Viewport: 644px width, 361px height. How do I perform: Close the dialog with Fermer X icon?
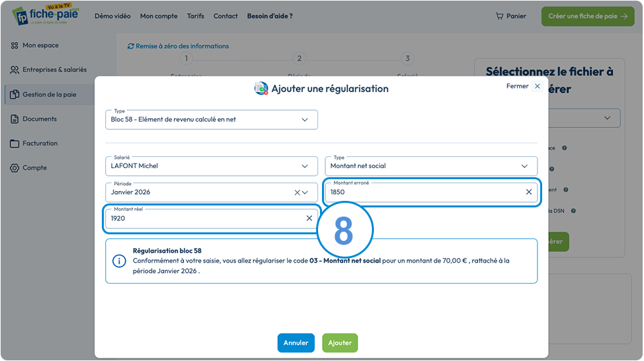click(x=538, y=86)
